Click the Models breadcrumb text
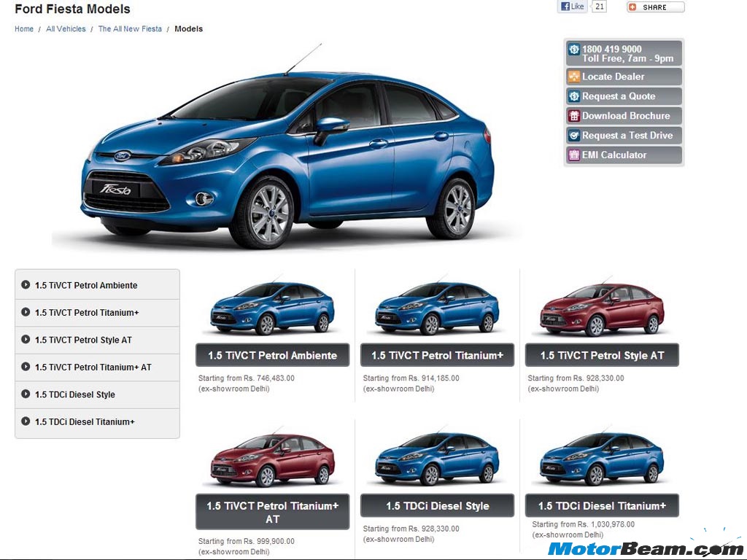The height and width of the screenshot is (560, 747). 189,29
